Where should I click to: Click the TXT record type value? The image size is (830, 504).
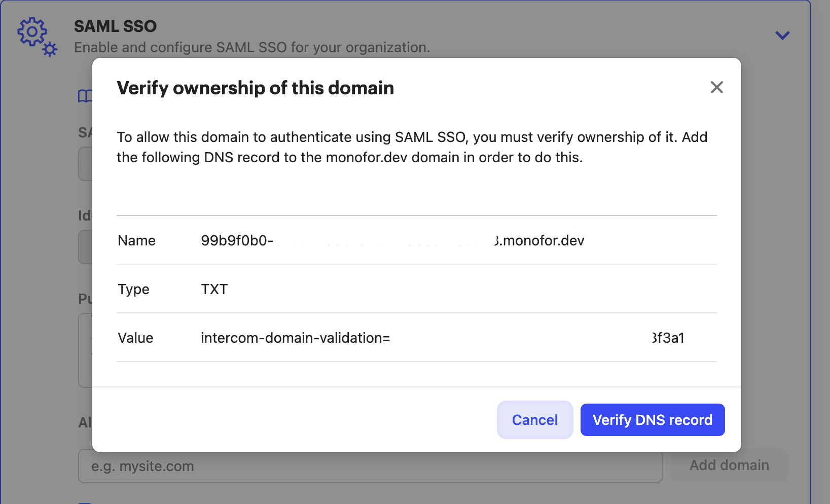(214, 289)
